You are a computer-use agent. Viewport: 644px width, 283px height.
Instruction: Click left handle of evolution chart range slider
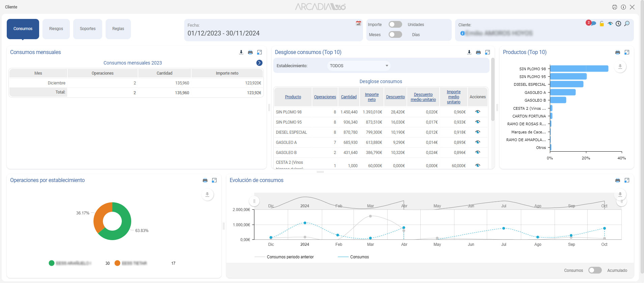tap(254, 201)
